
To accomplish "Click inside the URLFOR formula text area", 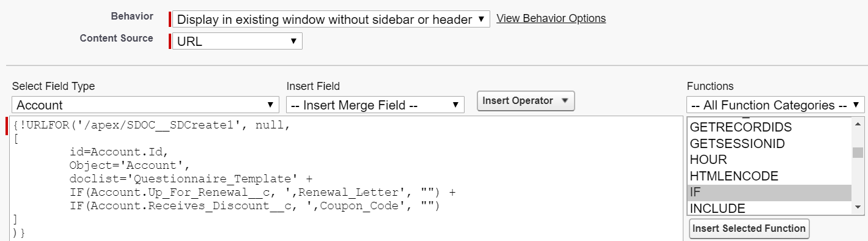I will (x=346, y=177).
